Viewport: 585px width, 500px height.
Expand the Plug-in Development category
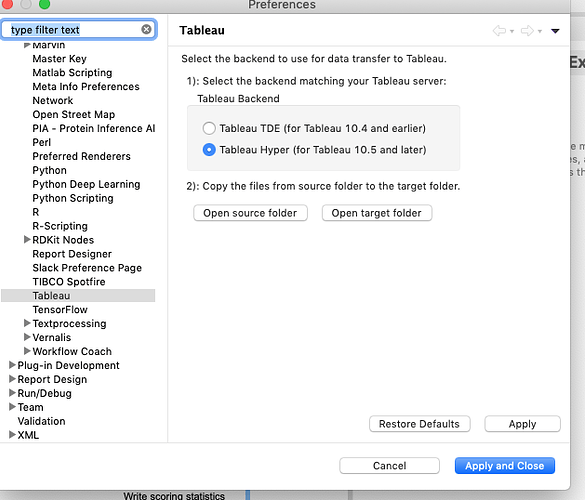point(12,365)
